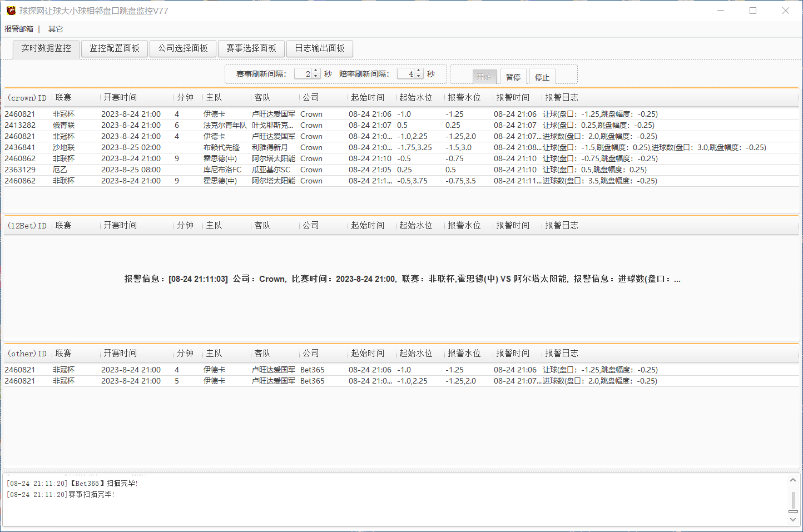This screenshot has width=803, height=532.
Task: Click the disabled 开始 button
Action: point(484,77)
